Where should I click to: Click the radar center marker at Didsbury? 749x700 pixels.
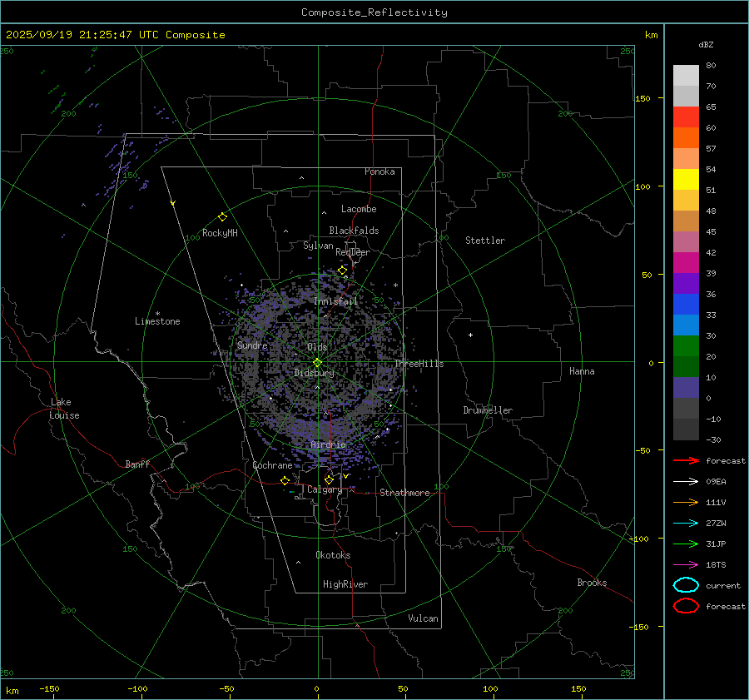317,362
